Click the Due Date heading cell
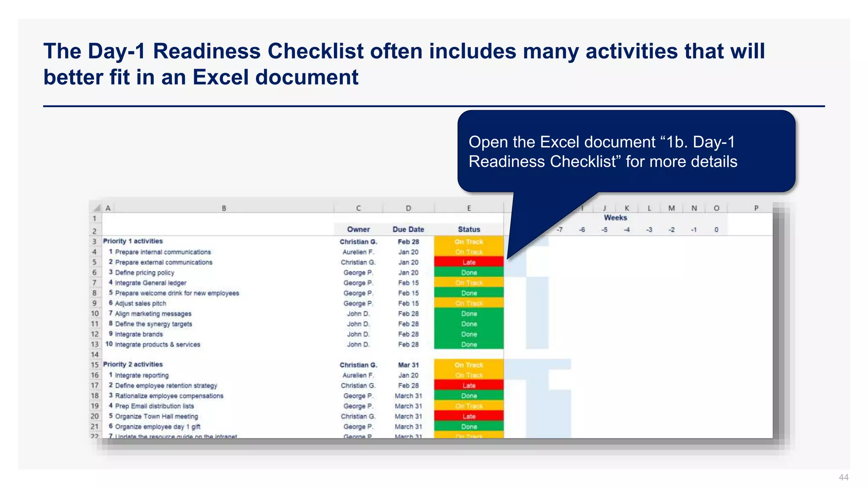 click(x=408, y=229)
